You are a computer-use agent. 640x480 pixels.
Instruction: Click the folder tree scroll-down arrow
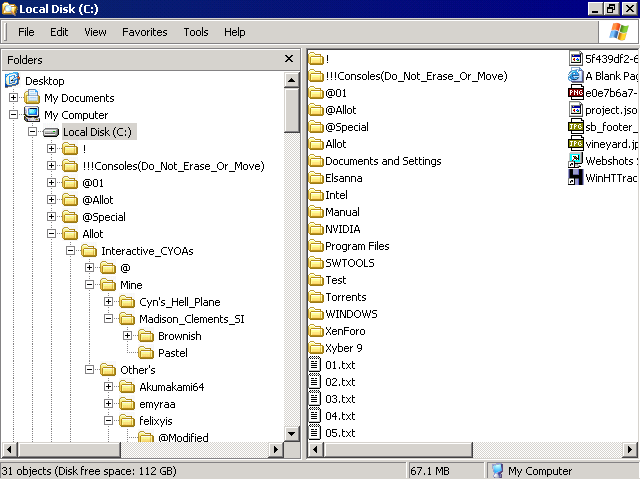pos(291,433)
